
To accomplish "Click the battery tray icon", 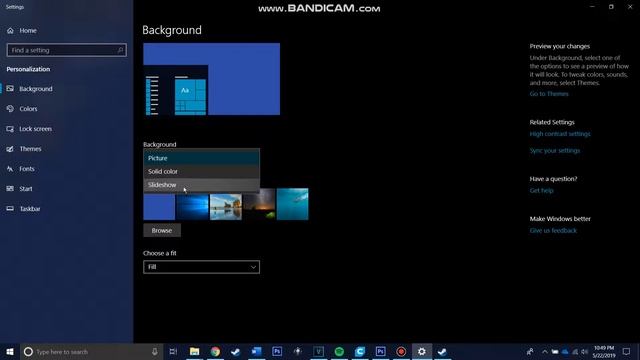I will 555,351.
